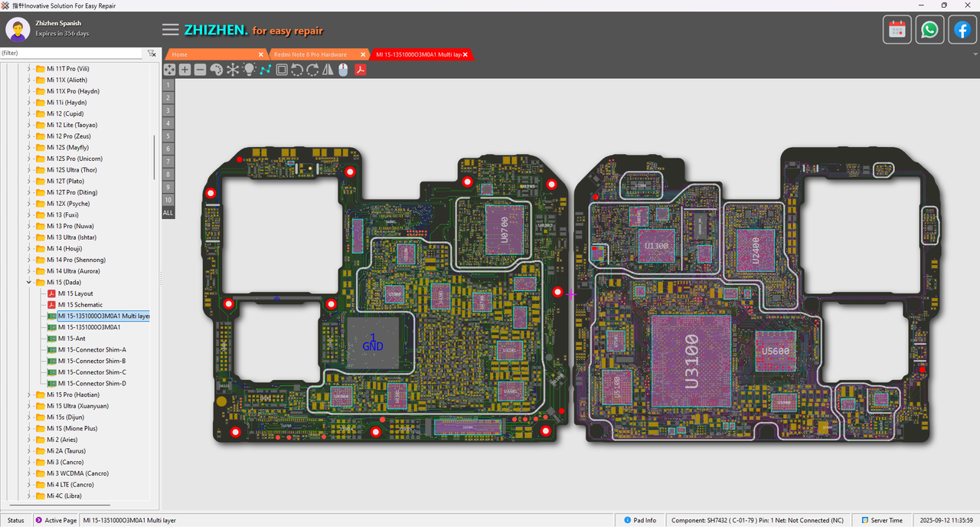980x527 pixels.
Task: Show layer 5 only
Action: coord(168,136)
